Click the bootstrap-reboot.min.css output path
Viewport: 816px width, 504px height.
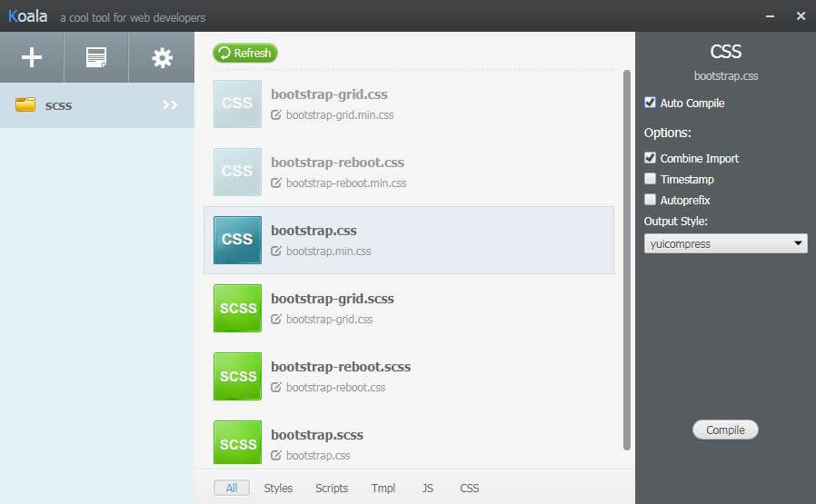click(x=346, y=183)
